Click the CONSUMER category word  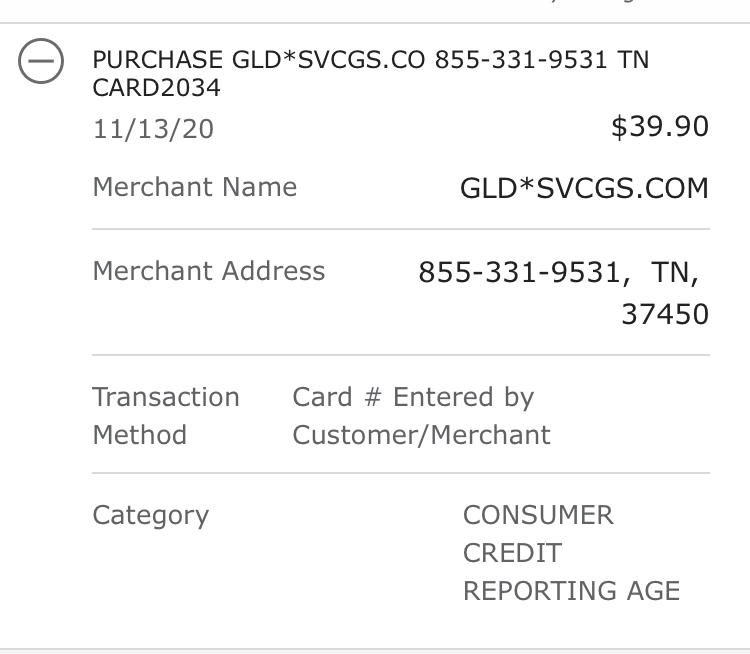click(x=538, y=515)
